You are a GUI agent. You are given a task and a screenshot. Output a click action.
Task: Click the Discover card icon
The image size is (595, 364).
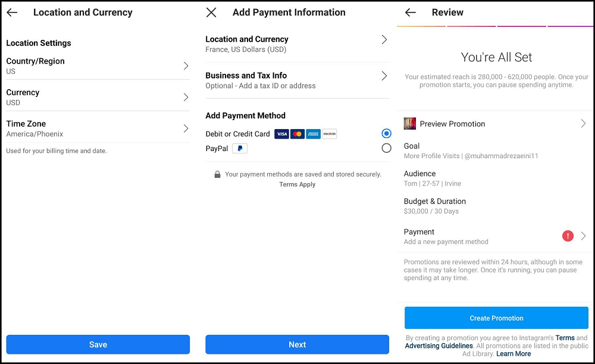329,134
